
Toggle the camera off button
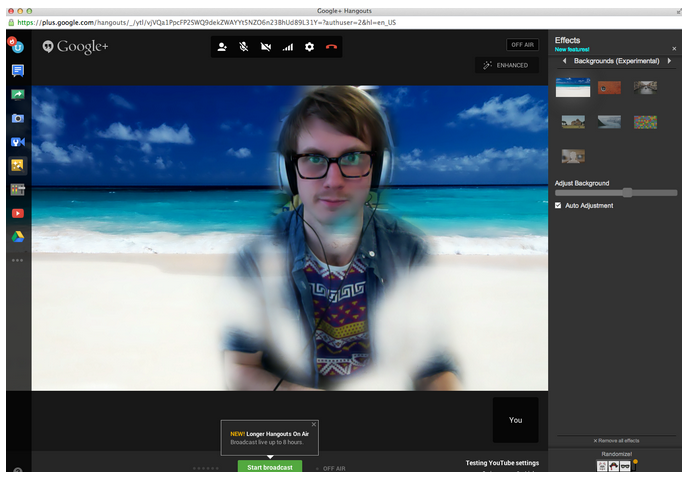[266, 47]
